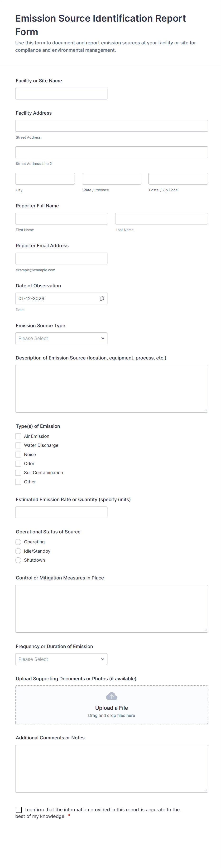Enable the Soil Contamination checkbox
The width and height of the screenshot is (221, 868).
pyautogui.click(x=18, y=473)
